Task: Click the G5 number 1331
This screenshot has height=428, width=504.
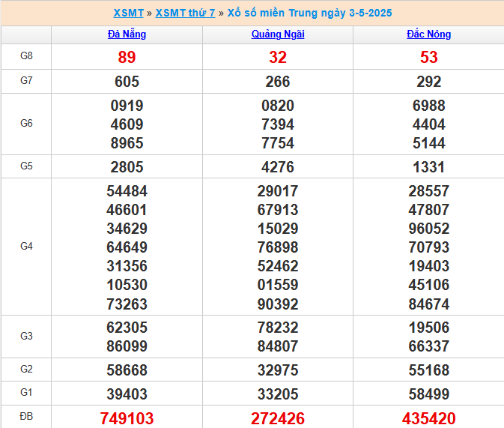Action: tap(429, 167)
